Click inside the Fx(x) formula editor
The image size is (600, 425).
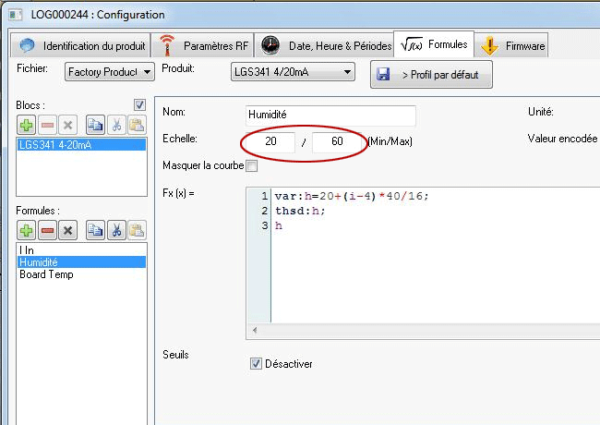tap(434, 255)
